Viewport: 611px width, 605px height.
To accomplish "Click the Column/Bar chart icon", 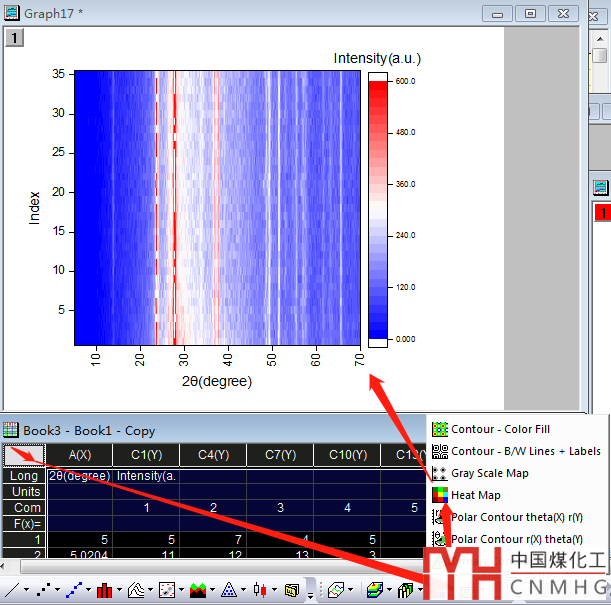I will (x=104, y=590).
